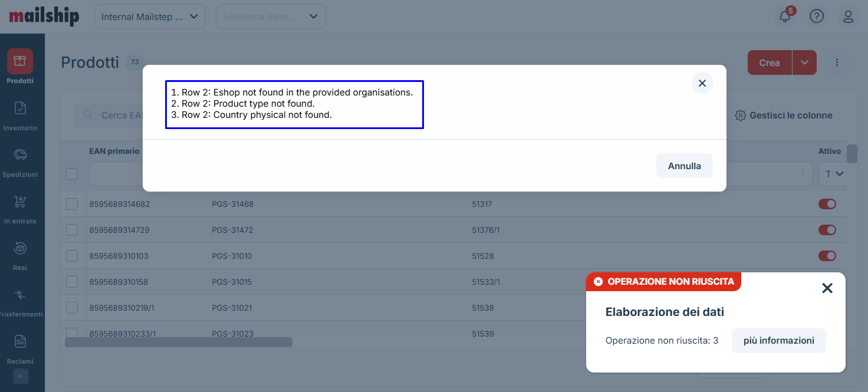Open Trasferimenti in the sidebar menu
868x392 pixels.
pos(20,301)
